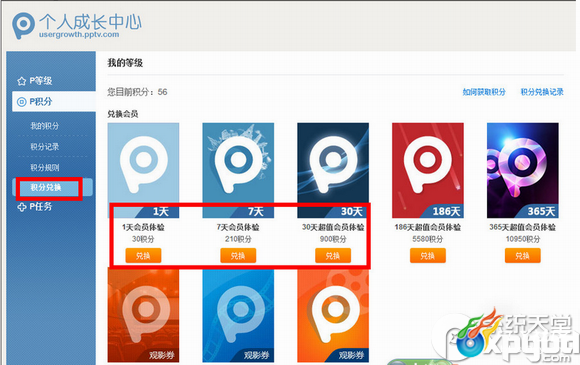The width and height of the screenshot is (580, 365).
Task: Open the P任务 plus icon
Action: (x=21, y=207)
